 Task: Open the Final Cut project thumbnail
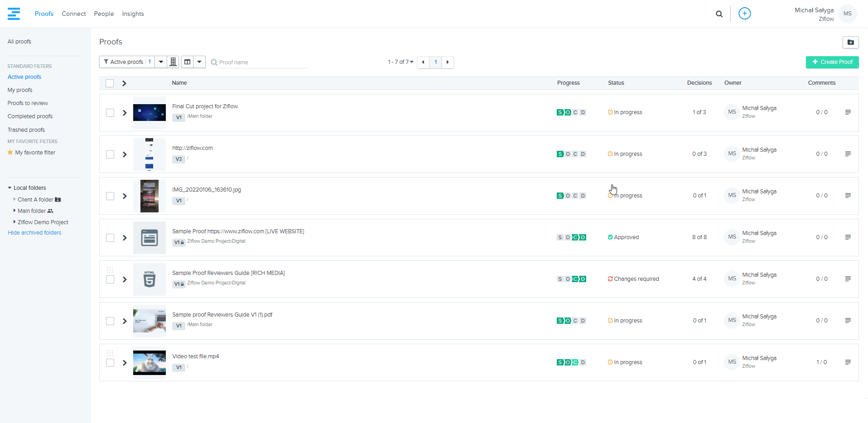[x=149, y=113]
